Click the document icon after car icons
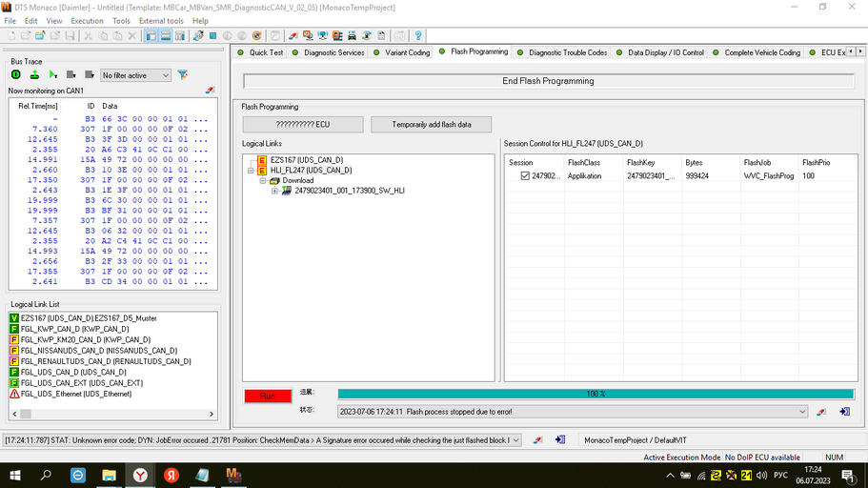This screenshot has height=488, width=868. 381,36
